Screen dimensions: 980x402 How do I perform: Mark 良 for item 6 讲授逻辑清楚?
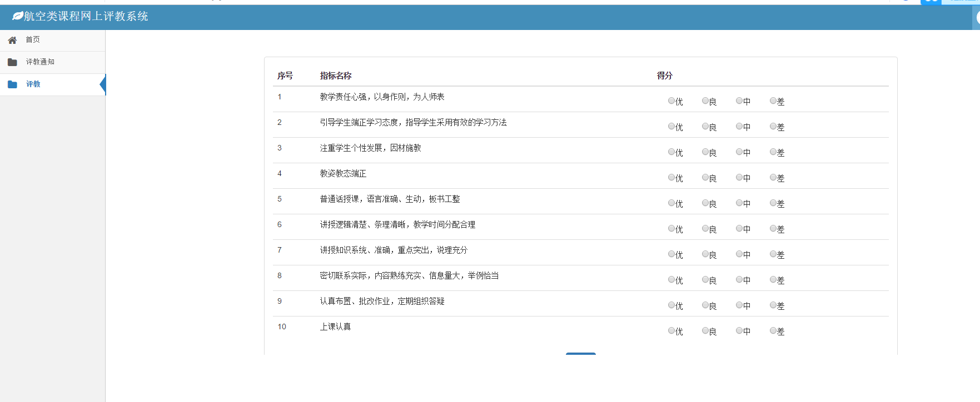point(705,229)
